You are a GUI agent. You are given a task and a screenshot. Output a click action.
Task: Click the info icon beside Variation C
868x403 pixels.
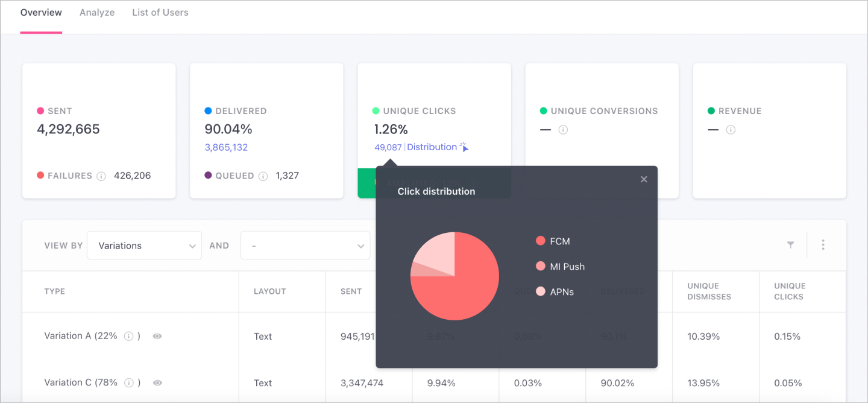128,383
